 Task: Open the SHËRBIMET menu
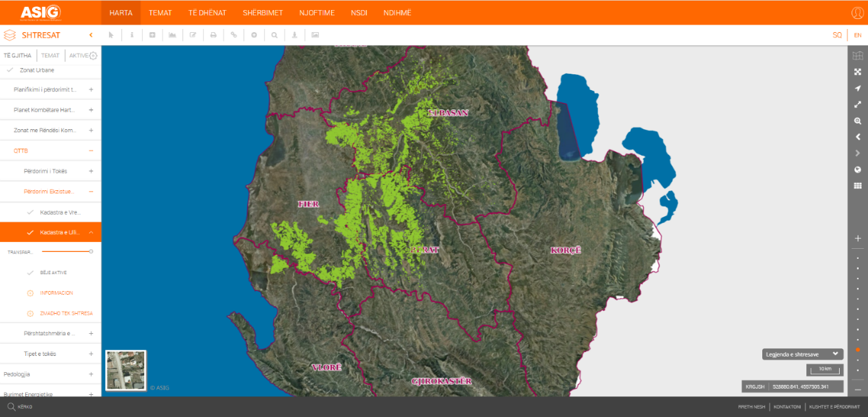click(262, 13)
